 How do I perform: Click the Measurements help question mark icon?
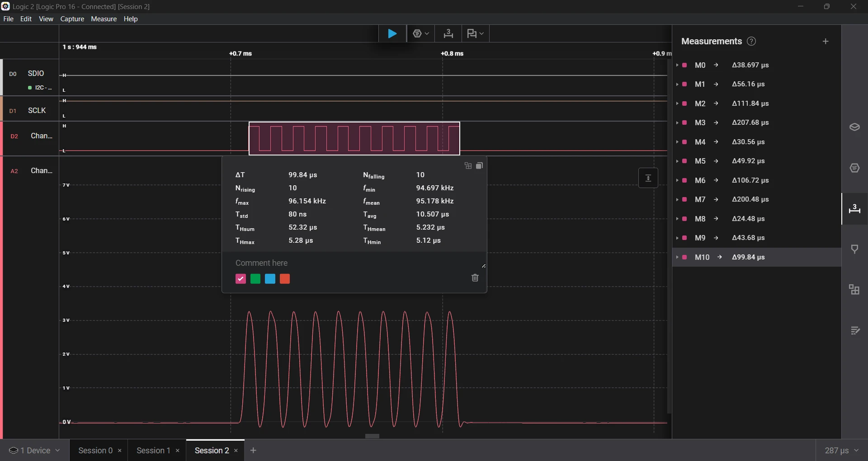tap(751, 42)
